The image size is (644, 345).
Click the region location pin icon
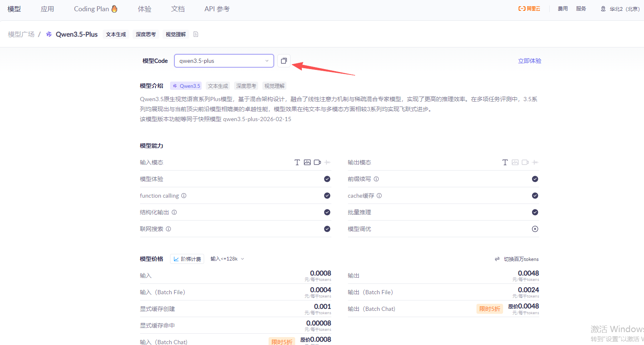point(603,9)
